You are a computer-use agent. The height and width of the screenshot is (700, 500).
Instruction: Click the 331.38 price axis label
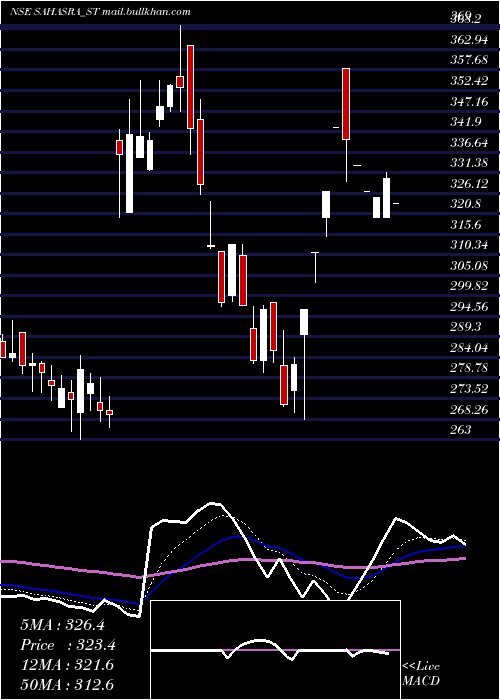click(x=470, y=163)
